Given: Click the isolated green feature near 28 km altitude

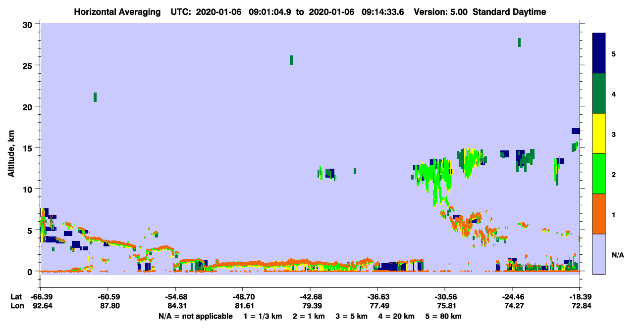Looking at the screenshot, I should point(519,43).
